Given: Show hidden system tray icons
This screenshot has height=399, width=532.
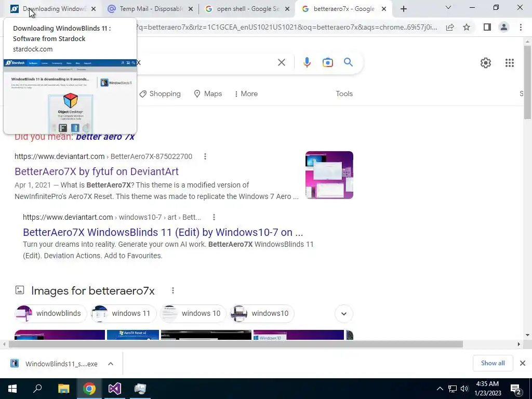Looking at the screenshot, I should coord(440,389).
